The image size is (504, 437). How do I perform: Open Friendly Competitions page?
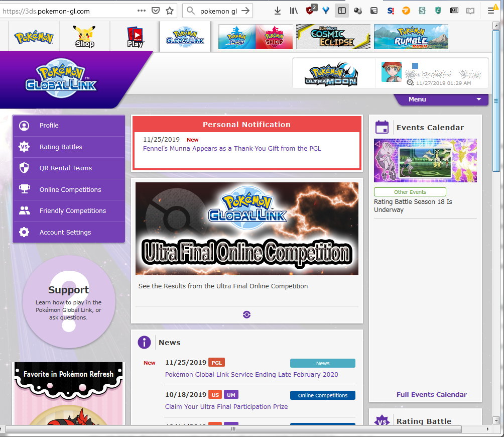pyautogui.click(x=69, y=211)
